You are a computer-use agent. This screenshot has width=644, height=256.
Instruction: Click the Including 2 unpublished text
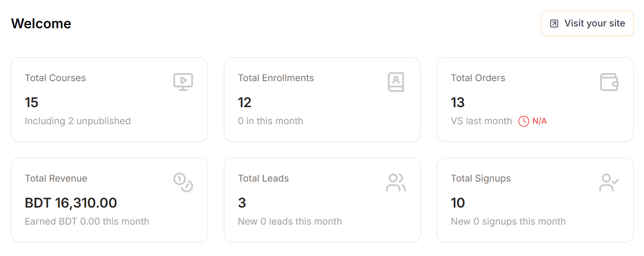pos(78,121)
